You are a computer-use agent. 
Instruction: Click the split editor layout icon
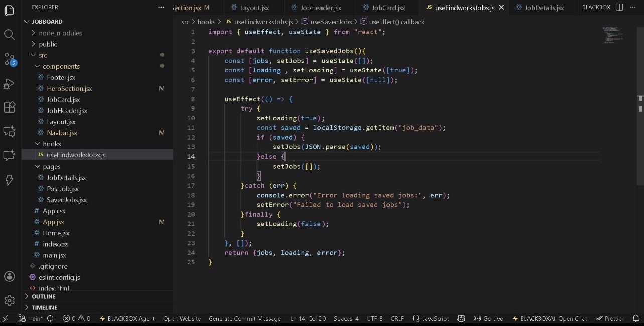pos(619,7)
